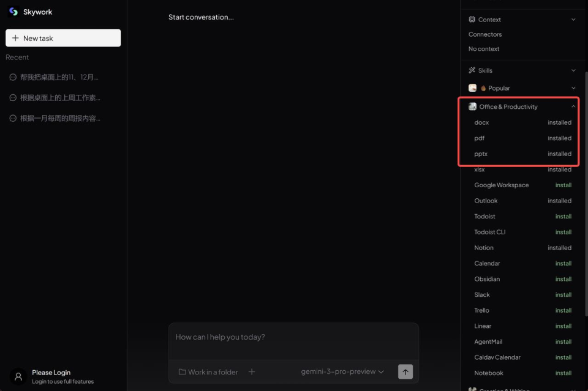This screenshot has height=391, width=588.
Task: Install the AgentMail skill
Action: (563, 342)
